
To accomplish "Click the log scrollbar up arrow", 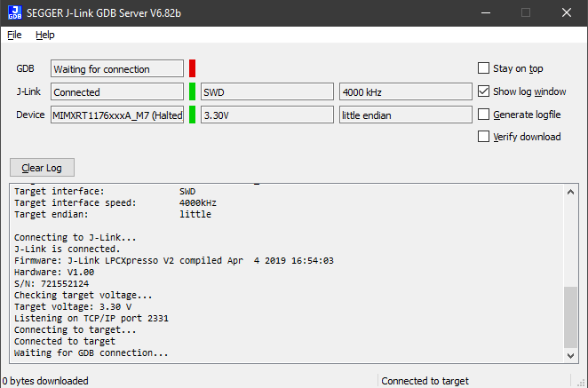I will click(571, 192).
